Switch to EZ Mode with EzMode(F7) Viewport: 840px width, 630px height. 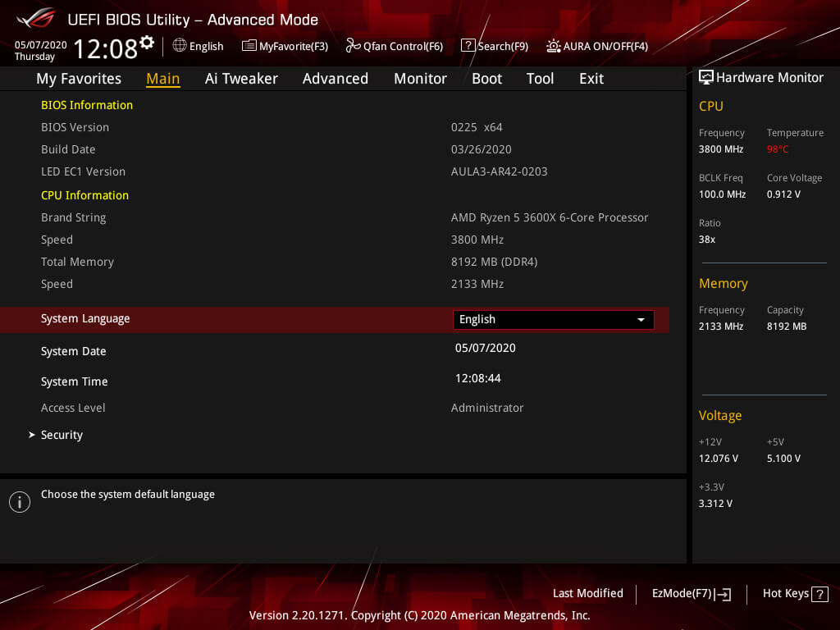click(x=690, y=593)
